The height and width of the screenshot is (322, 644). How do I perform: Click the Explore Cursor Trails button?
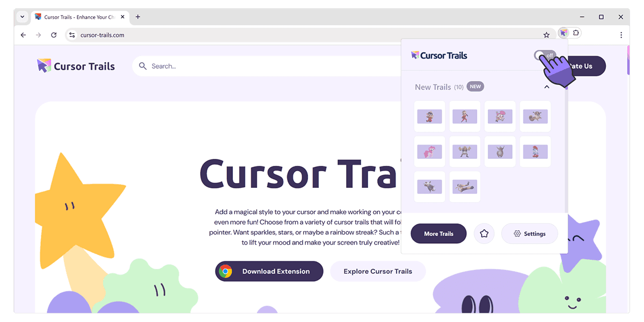[378, 271]
